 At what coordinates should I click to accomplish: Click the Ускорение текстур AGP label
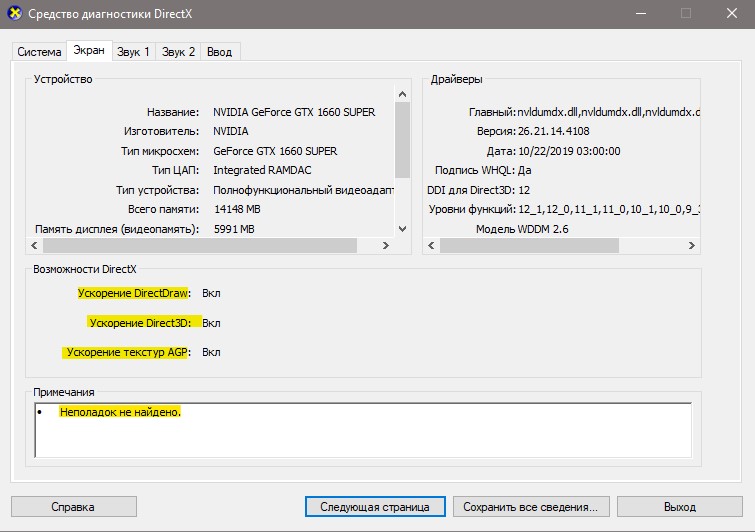127,352
